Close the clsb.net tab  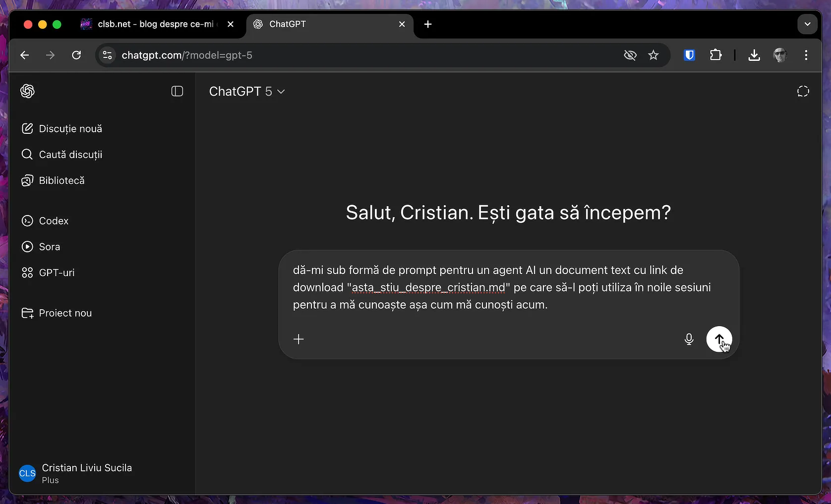[x=231, y=24]
